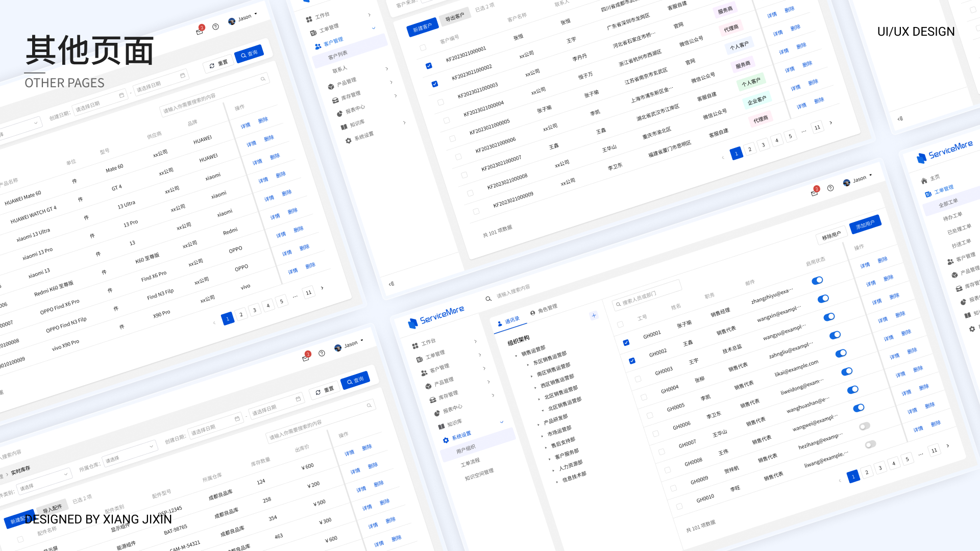This screenshot has width=980, height=551.
Task: Open the 所属仓库 请选择 dropdown
Action: (130, 453)
